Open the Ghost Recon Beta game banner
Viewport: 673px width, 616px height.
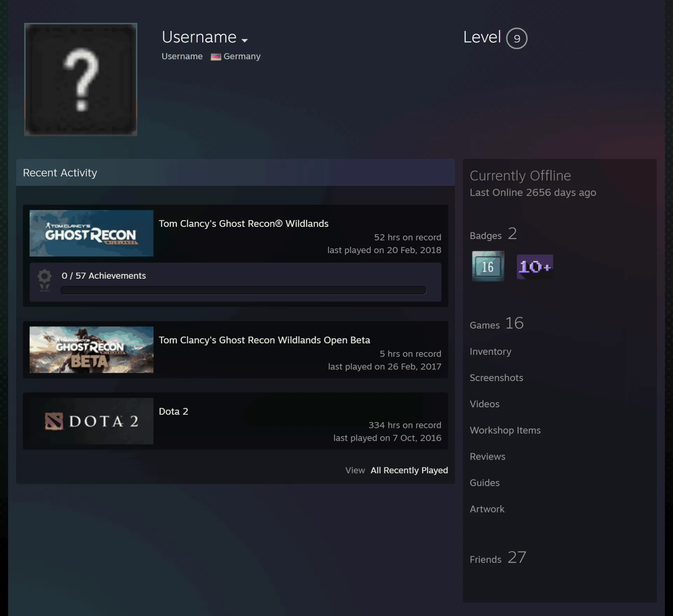click(x=91, y=350)
